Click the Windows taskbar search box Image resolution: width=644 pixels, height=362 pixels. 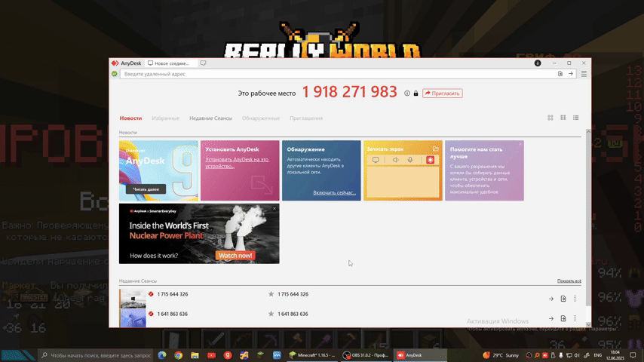96,355
